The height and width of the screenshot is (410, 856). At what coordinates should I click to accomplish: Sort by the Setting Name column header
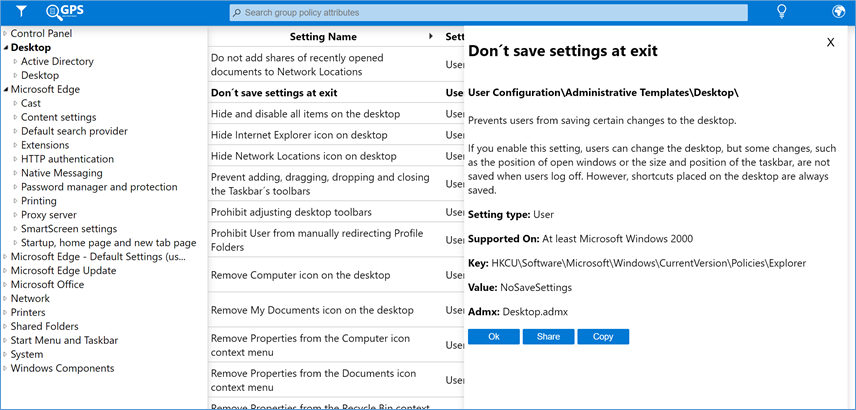click(323, 37)
